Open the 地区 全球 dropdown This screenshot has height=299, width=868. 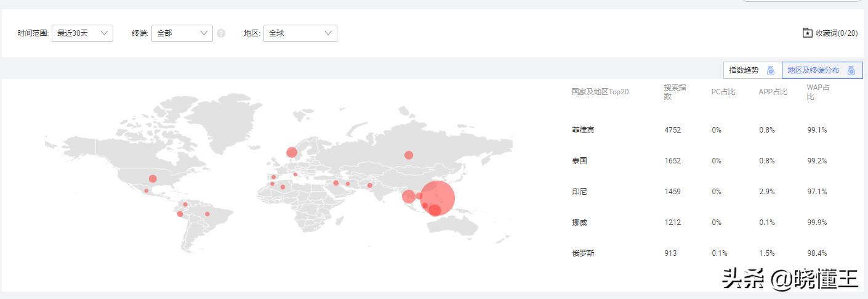point(300,33)
